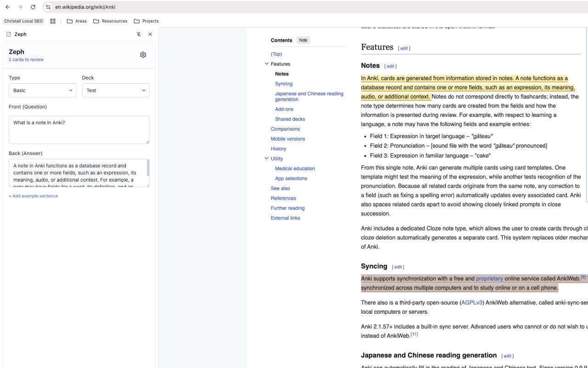Screen dimensions: 588x368
Task: Jump to Shared decks in Contents
Action: pos(290,119)
